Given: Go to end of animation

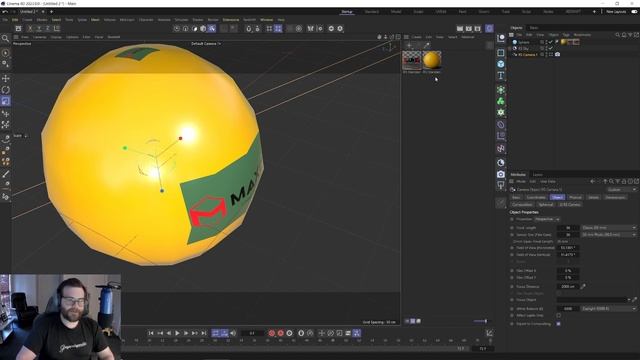Looking at the screenshot, I should (204, 333).
